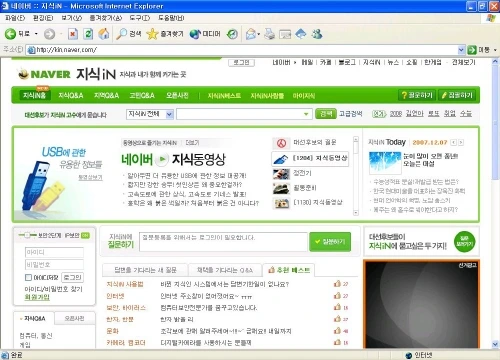
Task: Click the 정전기 video thumbnail
Action: (x=281, y=173)
